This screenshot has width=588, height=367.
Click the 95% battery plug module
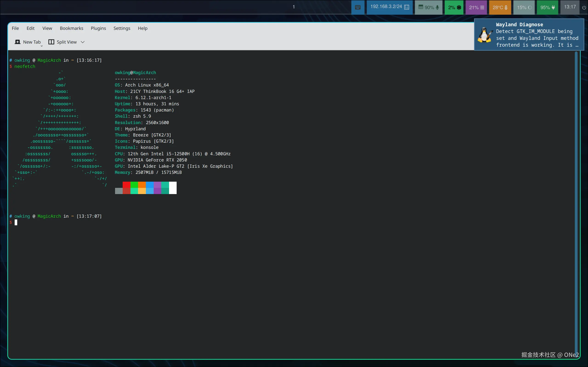pos(547,7)
